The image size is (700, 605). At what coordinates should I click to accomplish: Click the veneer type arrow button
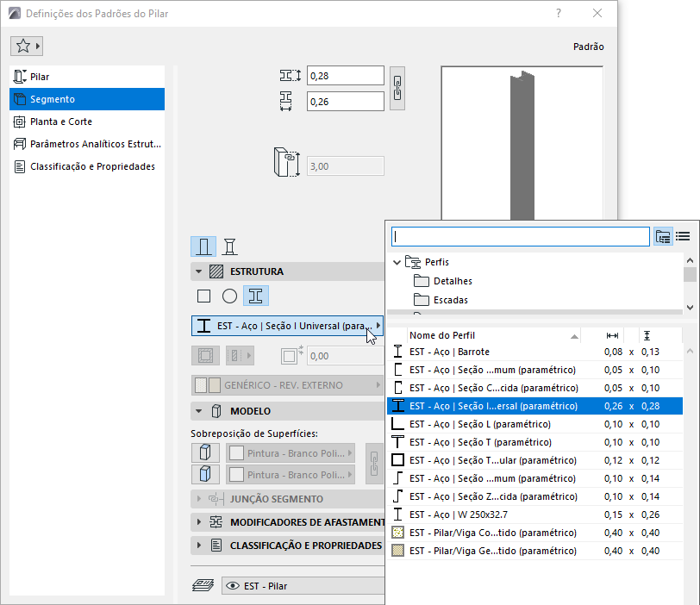pos(240,356)
